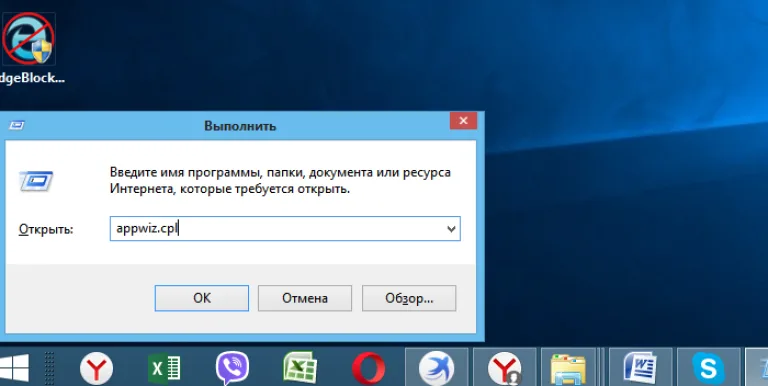Image resolution: width=768 pixels, height=386 pixels.
Task: Switch to Microsoft Word in taskbar
Action: (x=640, y=367)
